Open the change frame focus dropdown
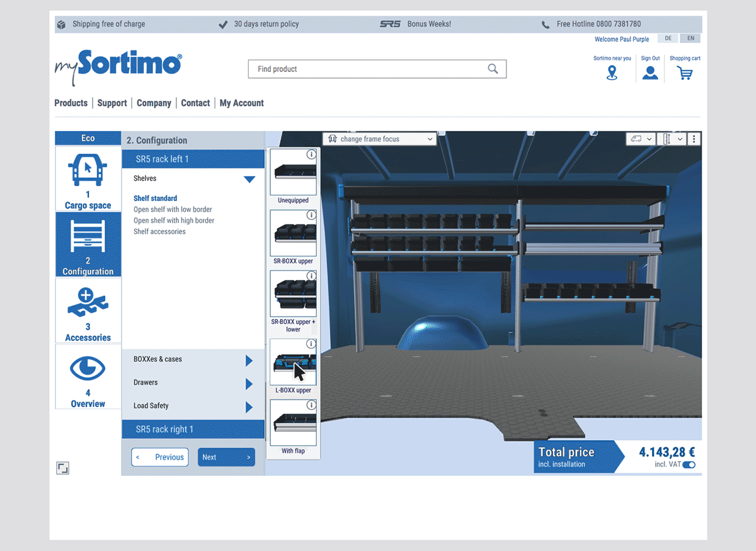The height and width of the screenshot is (551, 756). click(x=379, y=138)
